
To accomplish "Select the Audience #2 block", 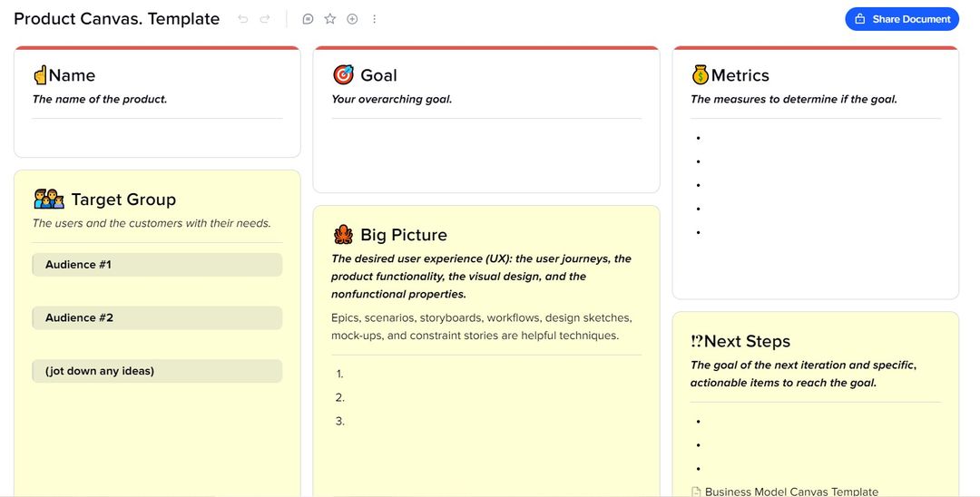I will (x=157, y=318).
